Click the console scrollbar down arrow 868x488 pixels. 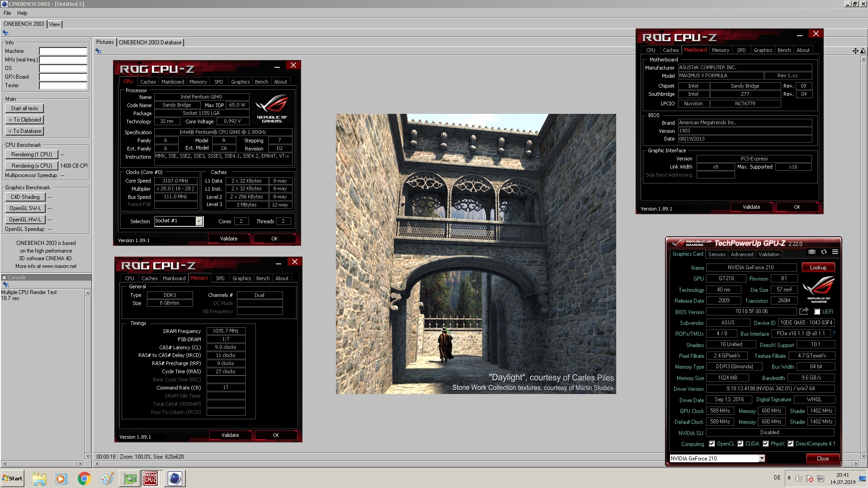pyautogui.click(x=88, y=456)
